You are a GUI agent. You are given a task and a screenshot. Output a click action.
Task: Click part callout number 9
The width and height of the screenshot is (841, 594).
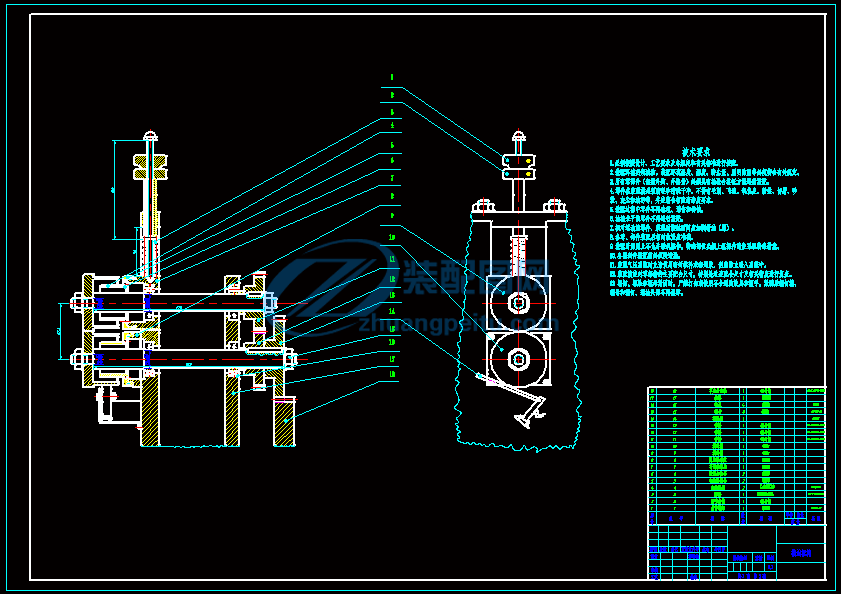[392, 216]
